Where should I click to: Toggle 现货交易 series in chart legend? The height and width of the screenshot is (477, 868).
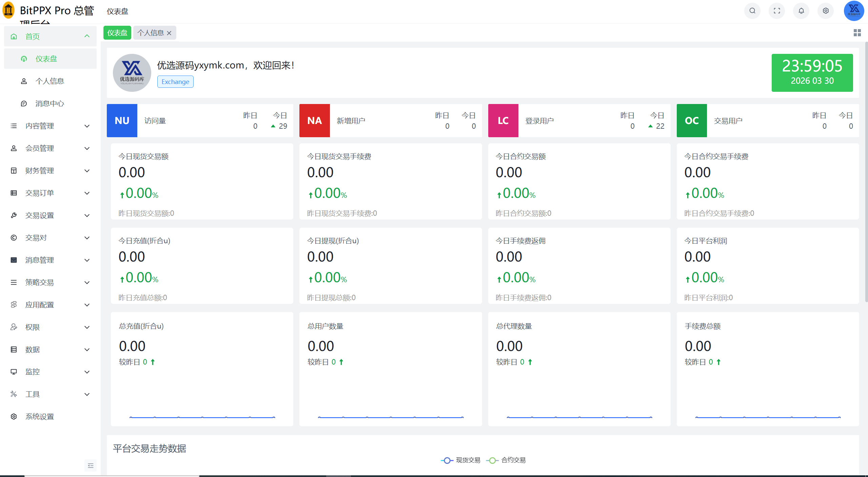[460, 460]
